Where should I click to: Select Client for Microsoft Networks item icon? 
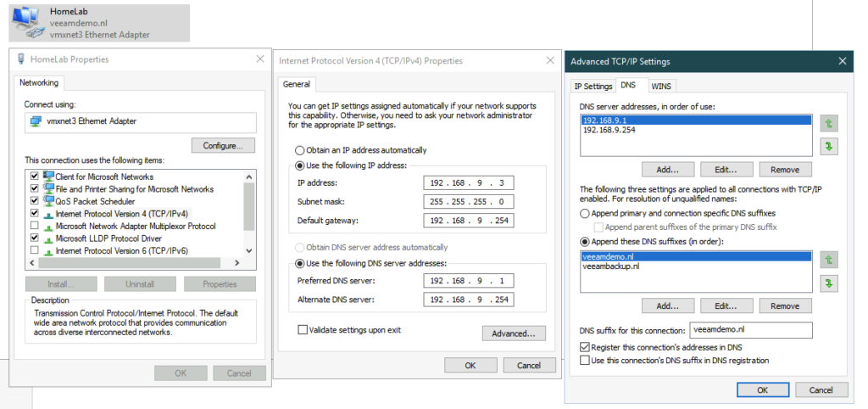48,176
